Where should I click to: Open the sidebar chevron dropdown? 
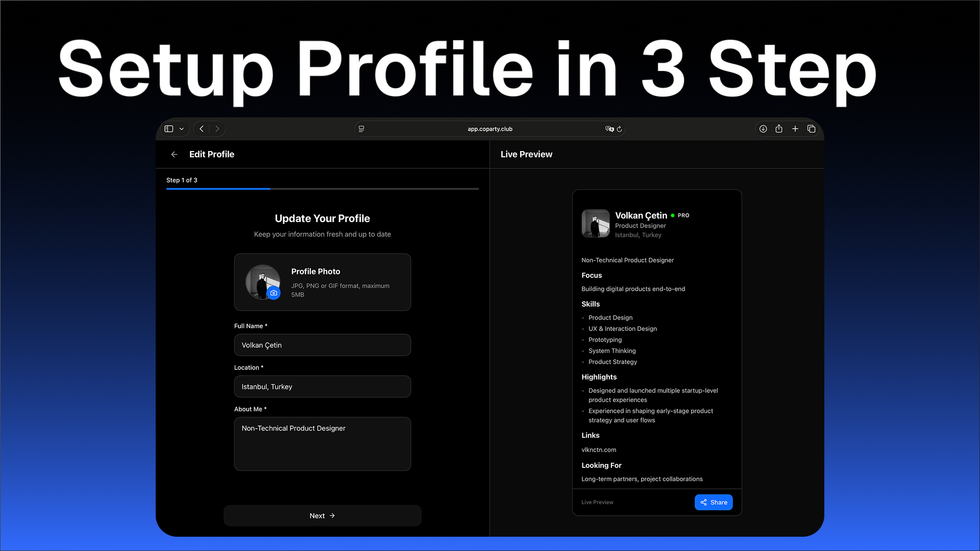pyautogui.click(x=181, y=129)
